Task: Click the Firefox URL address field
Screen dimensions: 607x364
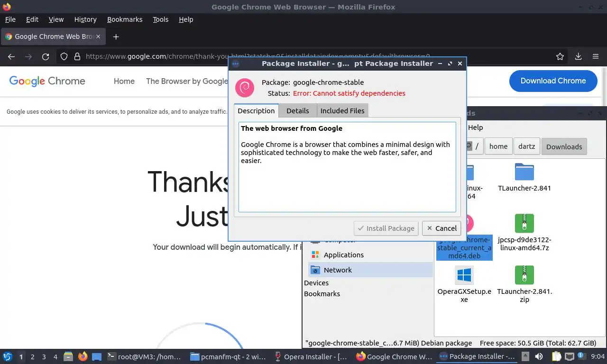Action: (313, 56)
